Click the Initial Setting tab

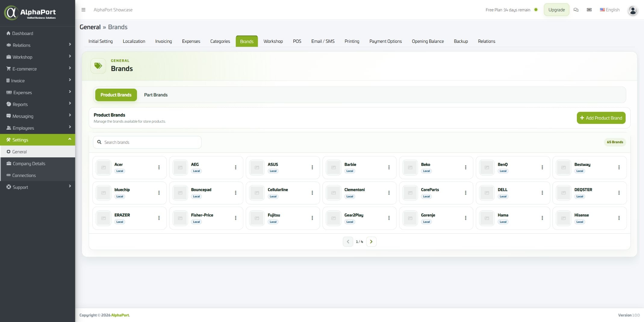click(101, 41)
